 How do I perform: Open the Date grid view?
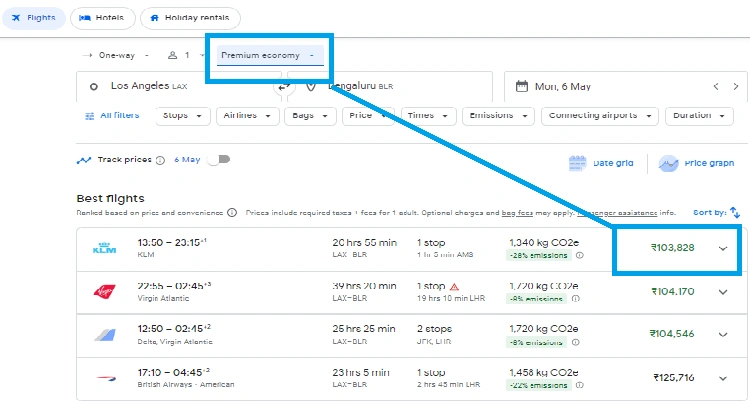click(601, 163)
